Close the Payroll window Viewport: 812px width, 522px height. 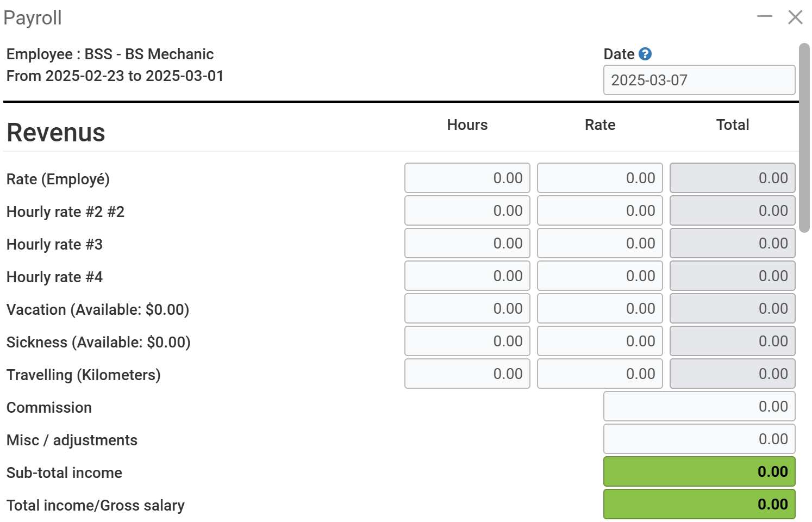(795, 17)
